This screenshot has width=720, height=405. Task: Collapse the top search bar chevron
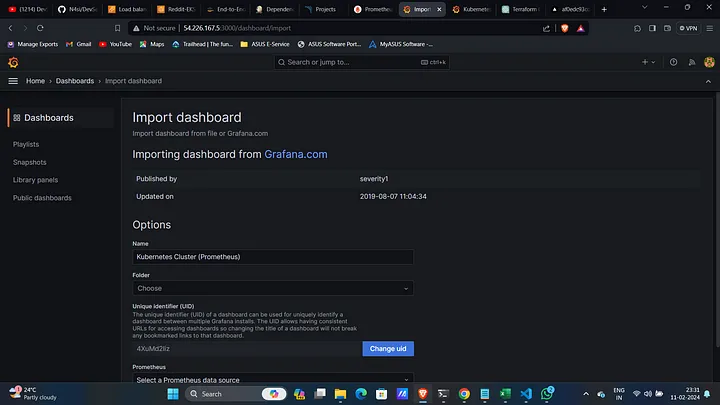click(x=708, y=81)
